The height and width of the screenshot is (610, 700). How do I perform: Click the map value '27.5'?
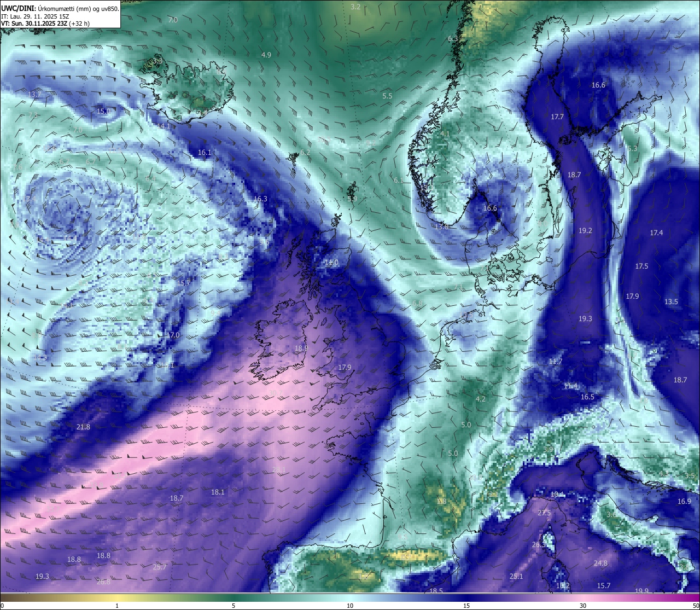tap(544, 513)
